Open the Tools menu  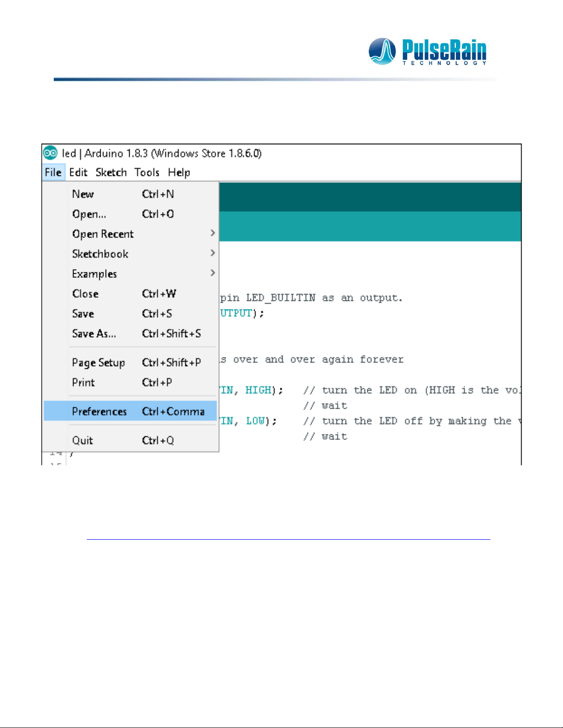click(x=147, y=173)
